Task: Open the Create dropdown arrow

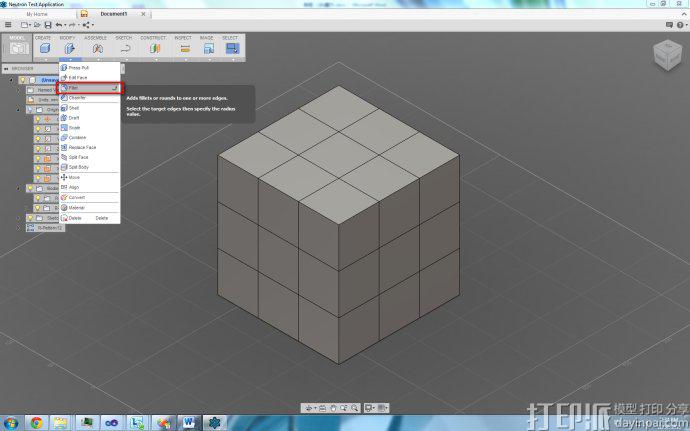Action: [46, 59]
